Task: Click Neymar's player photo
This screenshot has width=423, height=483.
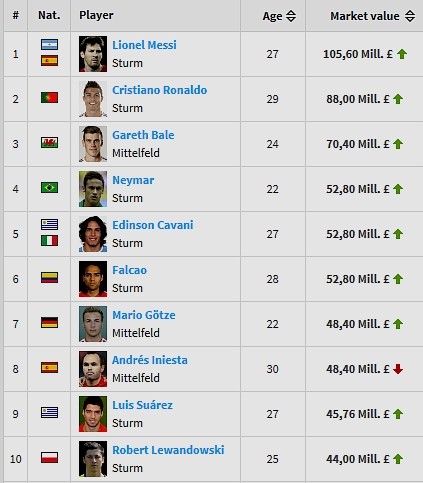Action: 93,189
